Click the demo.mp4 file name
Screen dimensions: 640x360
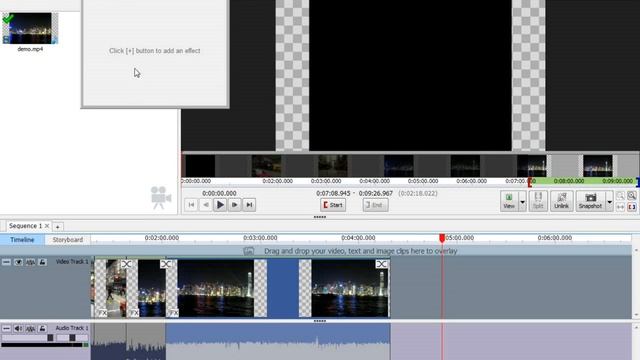point(30,49)
